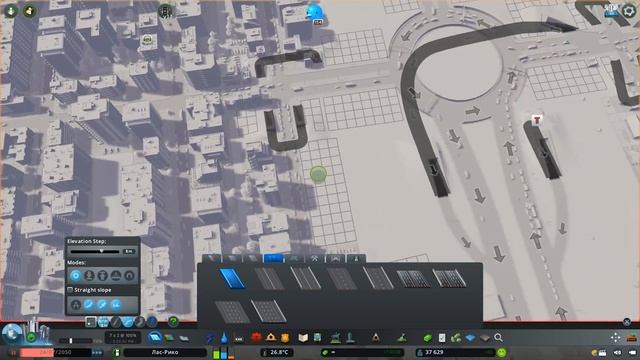Open the first road category tab
This screenshot has width=640, height=360.
point(212,258)
